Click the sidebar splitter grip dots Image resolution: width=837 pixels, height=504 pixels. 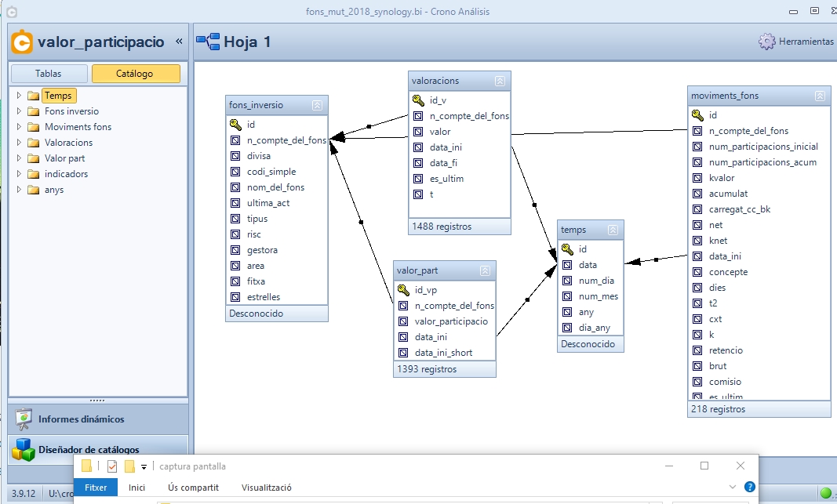[x=98, y=400]
